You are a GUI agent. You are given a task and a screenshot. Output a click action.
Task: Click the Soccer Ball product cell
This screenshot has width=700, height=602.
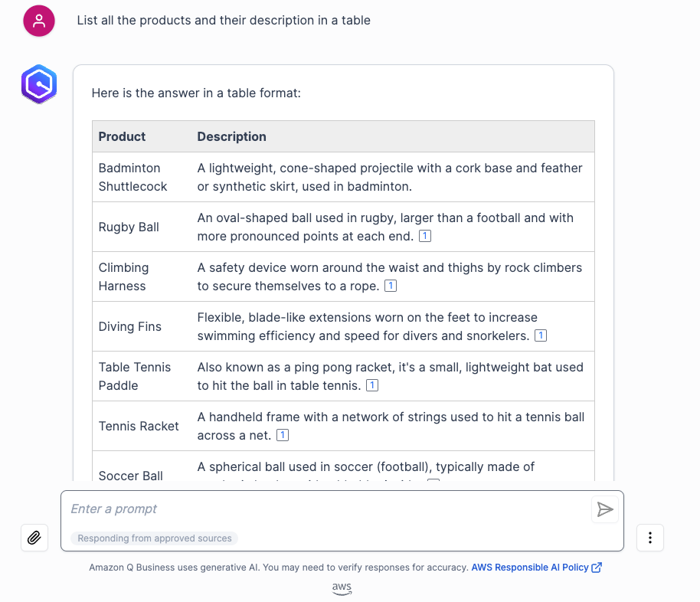tap(131, 475)
